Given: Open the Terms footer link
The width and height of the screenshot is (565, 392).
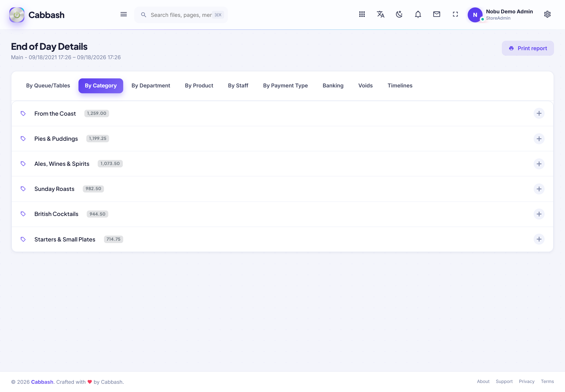Looking at the screenshot, I should click(x=547, y=381).
